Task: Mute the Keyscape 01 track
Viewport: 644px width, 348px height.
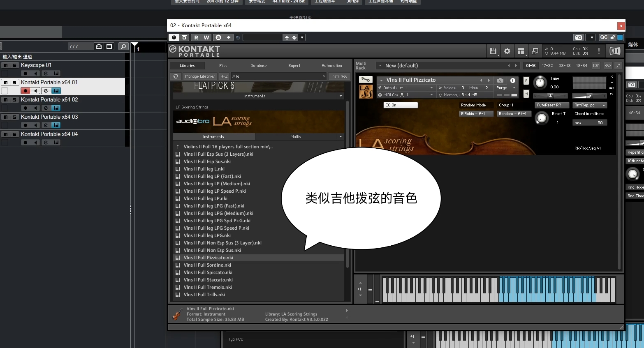Action: pos(6,65)
